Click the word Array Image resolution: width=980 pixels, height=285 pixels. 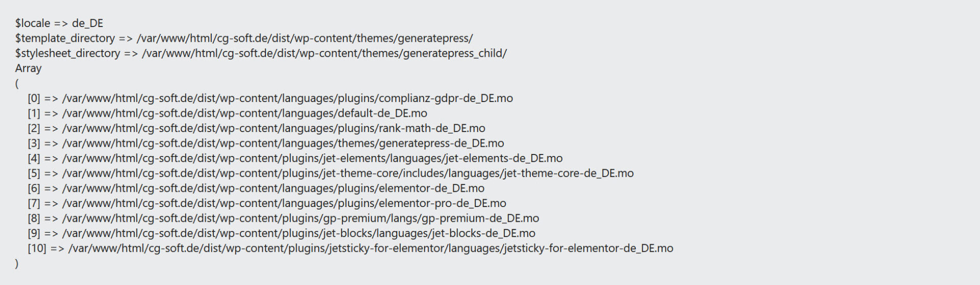(29, 68)
